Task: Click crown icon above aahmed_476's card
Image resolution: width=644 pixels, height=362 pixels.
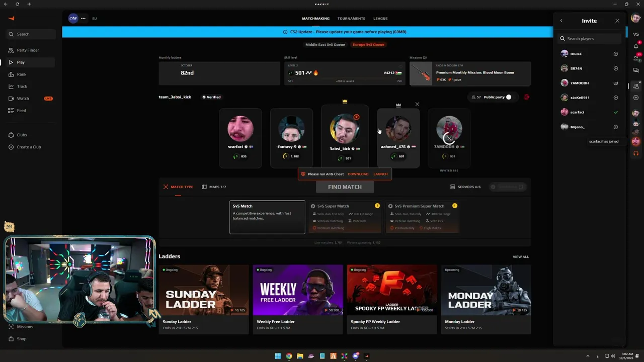Action: 398,105
